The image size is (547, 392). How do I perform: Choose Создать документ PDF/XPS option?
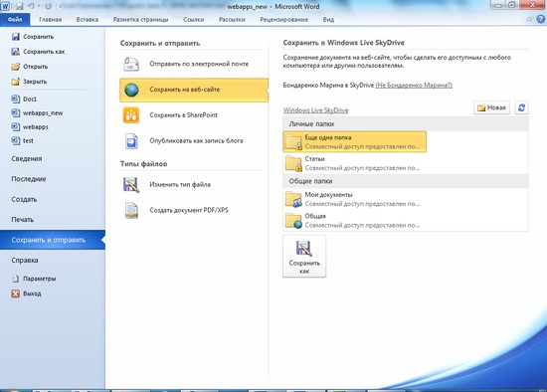coord(194,211)
